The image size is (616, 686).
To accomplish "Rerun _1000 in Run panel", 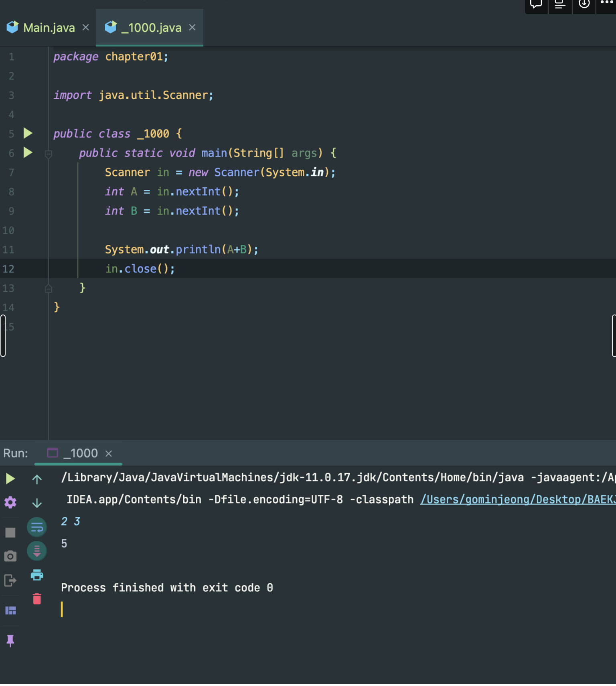I will tap(10, 479).
